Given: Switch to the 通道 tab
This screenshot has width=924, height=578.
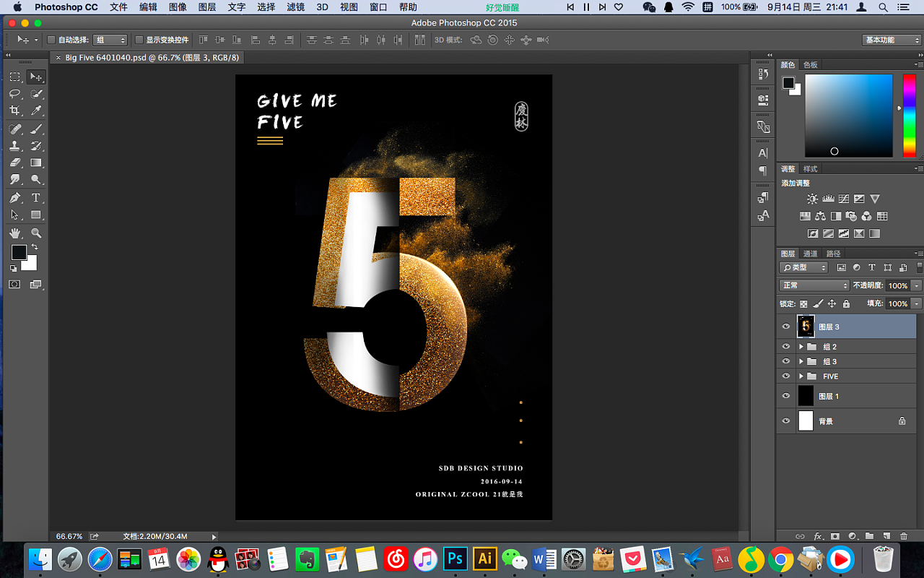Looking at the screenshot, I should tap(811, 254).
